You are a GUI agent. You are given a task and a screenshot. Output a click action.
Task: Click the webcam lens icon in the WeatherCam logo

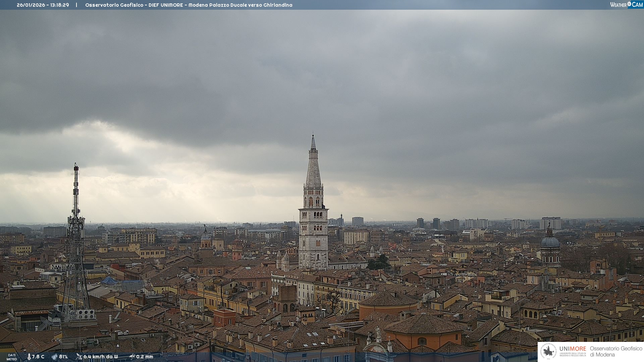coord(629,4)
